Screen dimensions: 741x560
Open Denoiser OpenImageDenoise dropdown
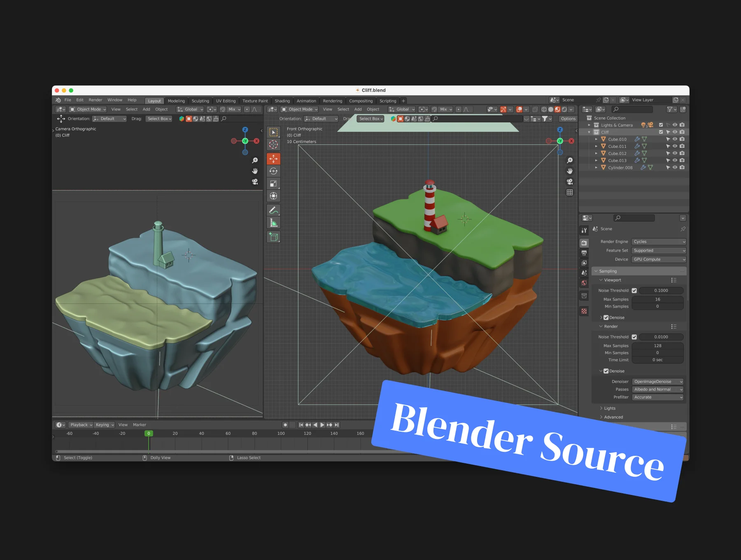[x=658, y=382]
